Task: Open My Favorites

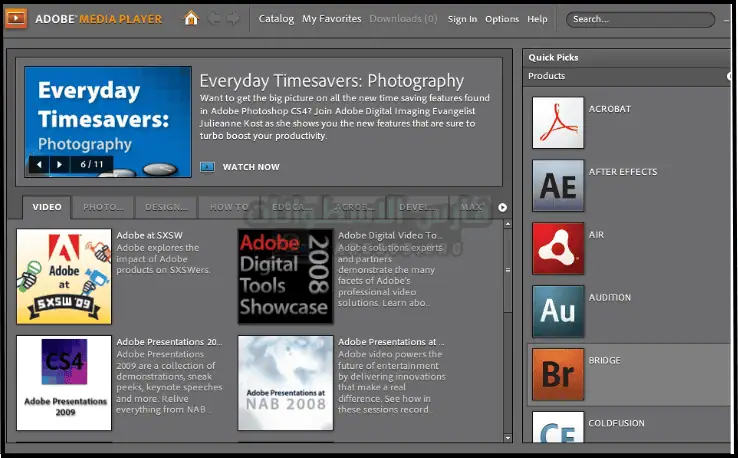Action: 331,19
